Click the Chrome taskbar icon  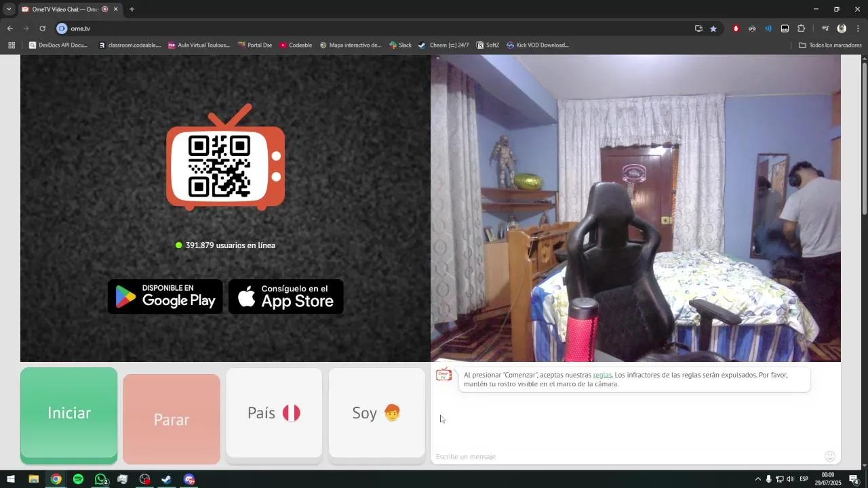point(56,479)
